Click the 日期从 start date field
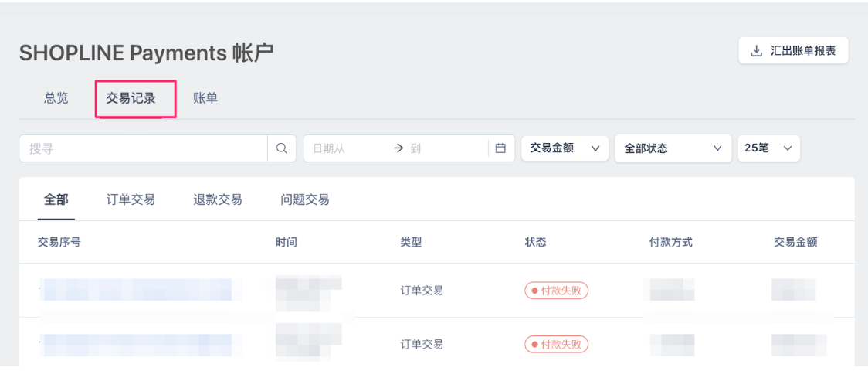This screenshot has width=868, height=371. (346, 148)
